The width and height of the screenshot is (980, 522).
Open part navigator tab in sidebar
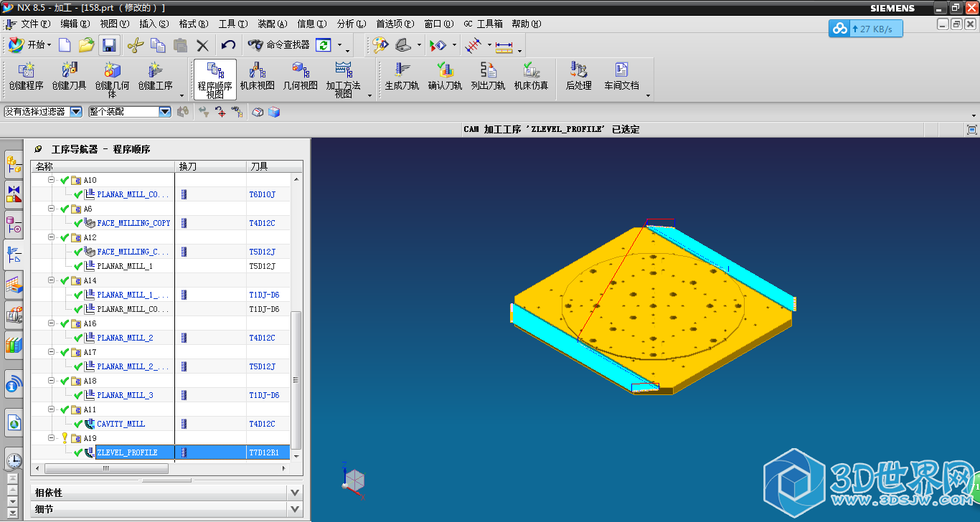tap(14, 224)
